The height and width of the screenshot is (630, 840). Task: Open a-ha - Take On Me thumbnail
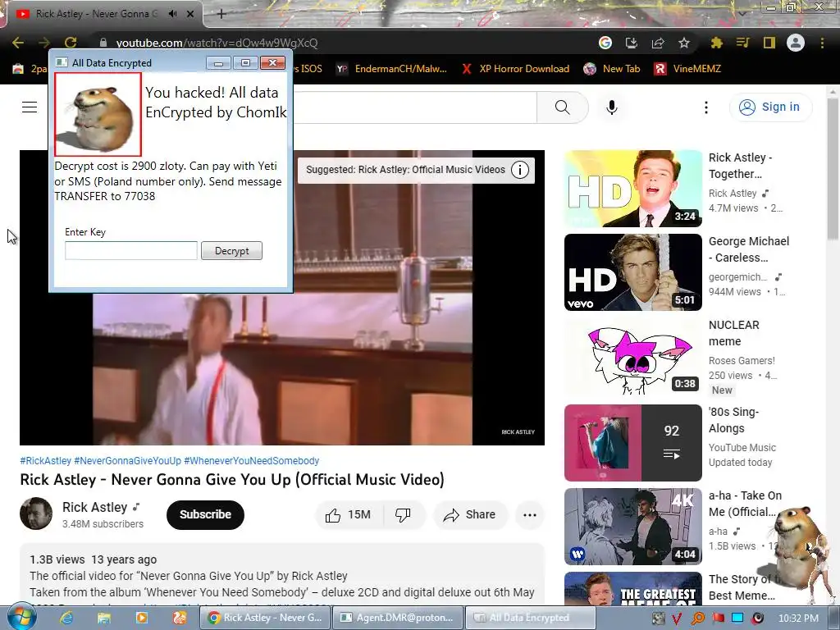tap(633, 527)
